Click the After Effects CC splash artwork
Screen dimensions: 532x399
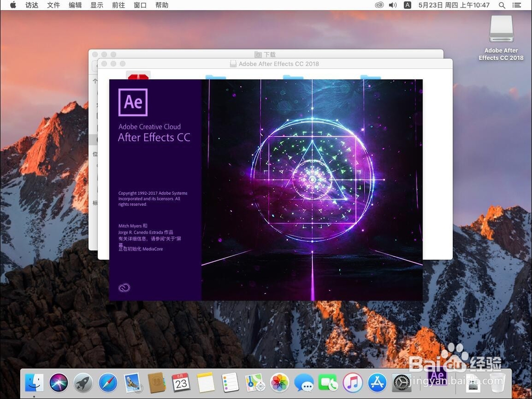(312, 190)
